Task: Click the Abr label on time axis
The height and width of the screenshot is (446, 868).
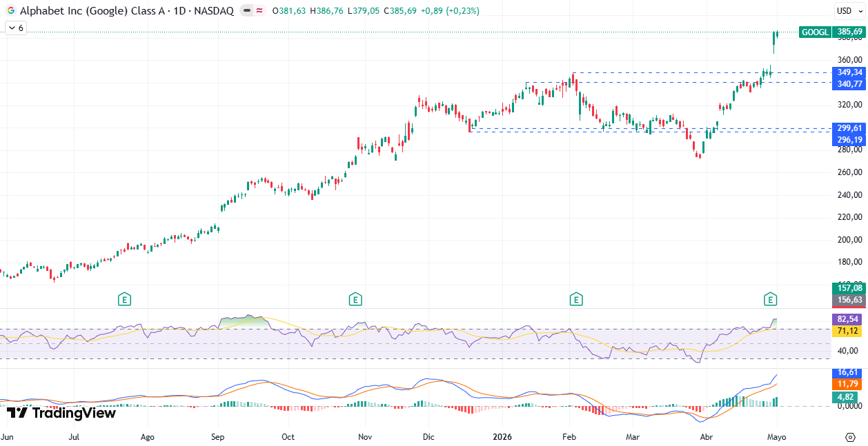Action: pyautogui.click(x=706, y=437)
